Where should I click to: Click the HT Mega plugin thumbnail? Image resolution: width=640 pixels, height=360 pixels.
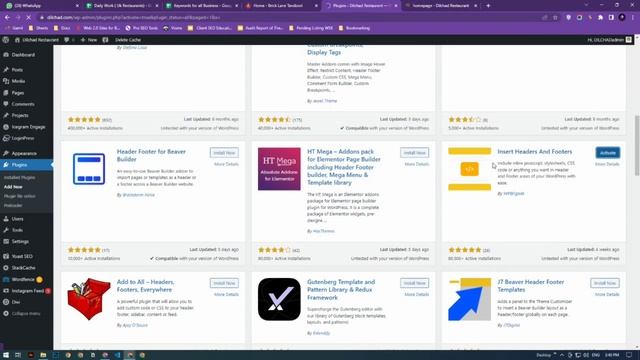pos(279,169)
